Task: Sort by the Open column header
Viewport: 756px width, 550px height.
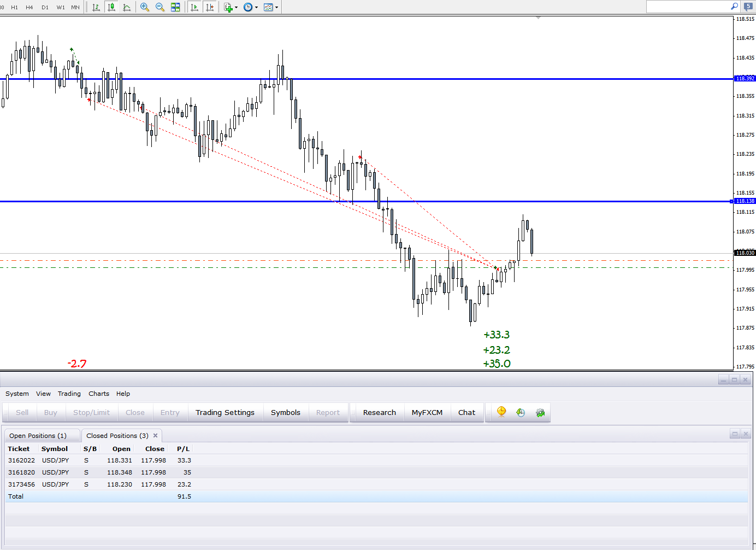Action: 121,449
